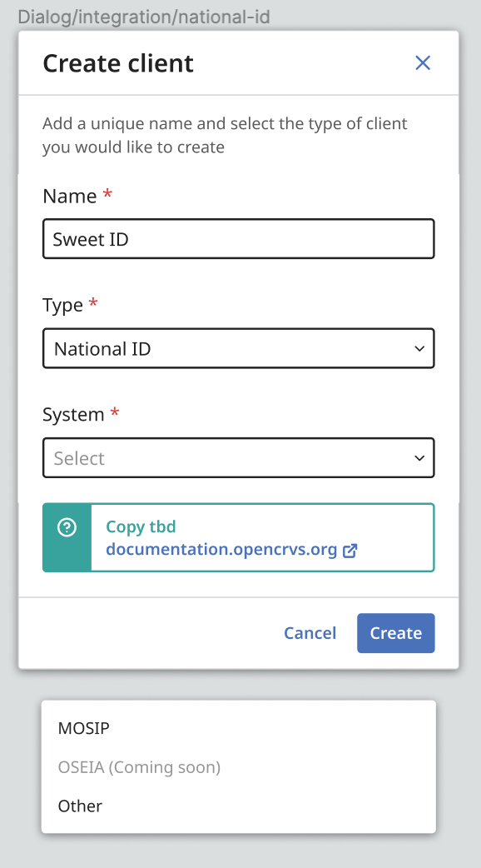
Task: Click the disabled OSEIA (Coming soon) entry
Action: (x=139, y=767)
